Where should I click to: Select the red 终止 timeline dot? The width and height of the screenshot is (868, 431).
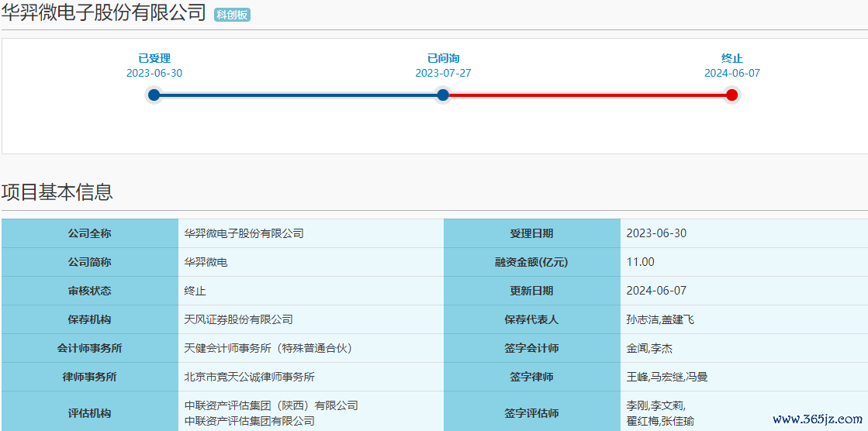click(x=731, y=95)
